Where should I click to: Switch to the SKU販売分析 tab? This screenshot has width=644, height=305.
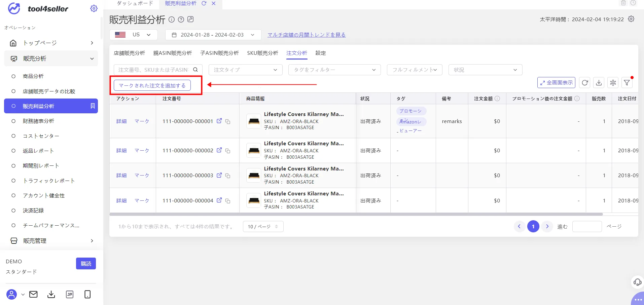tap(262, 53)
